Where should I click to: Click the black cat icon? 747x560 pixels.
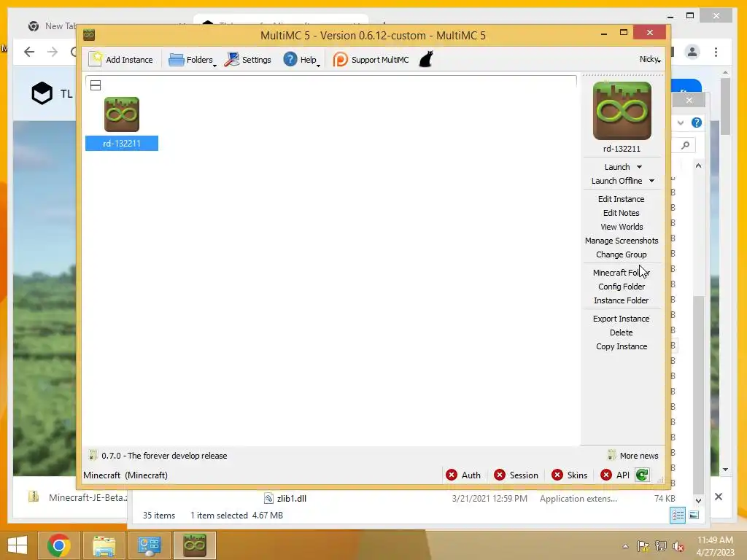426,60
